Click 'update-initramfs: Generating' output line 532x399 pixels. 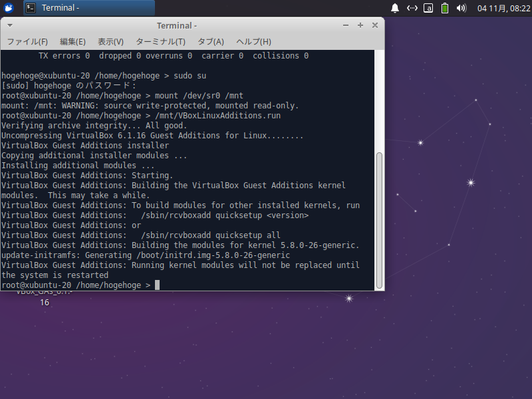[x=146, y=255]
